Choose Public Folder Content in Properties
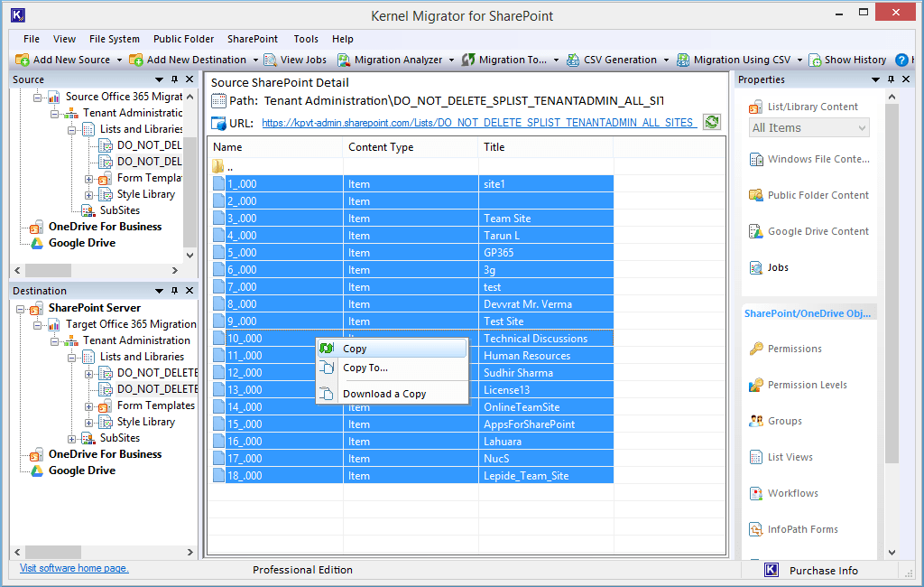Viewport: 924px width, 587px height. coord(808,195)
